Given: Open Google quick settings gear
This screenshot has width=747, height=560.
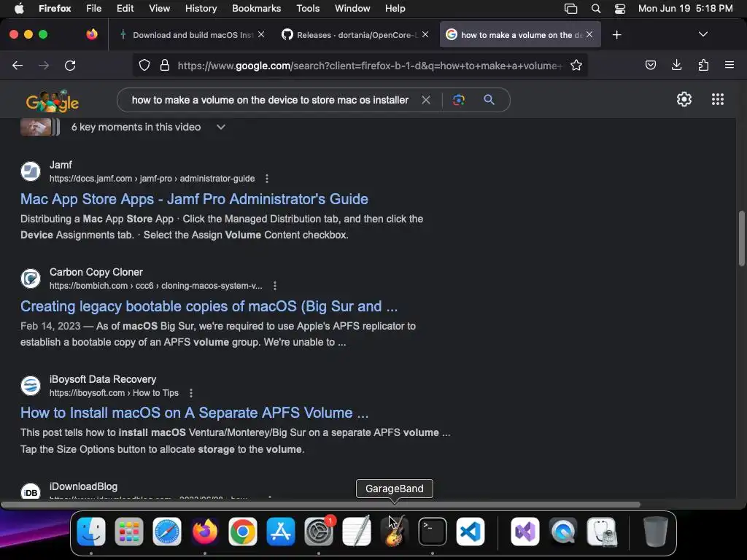Looking at the screenshot, I should 684,99.
